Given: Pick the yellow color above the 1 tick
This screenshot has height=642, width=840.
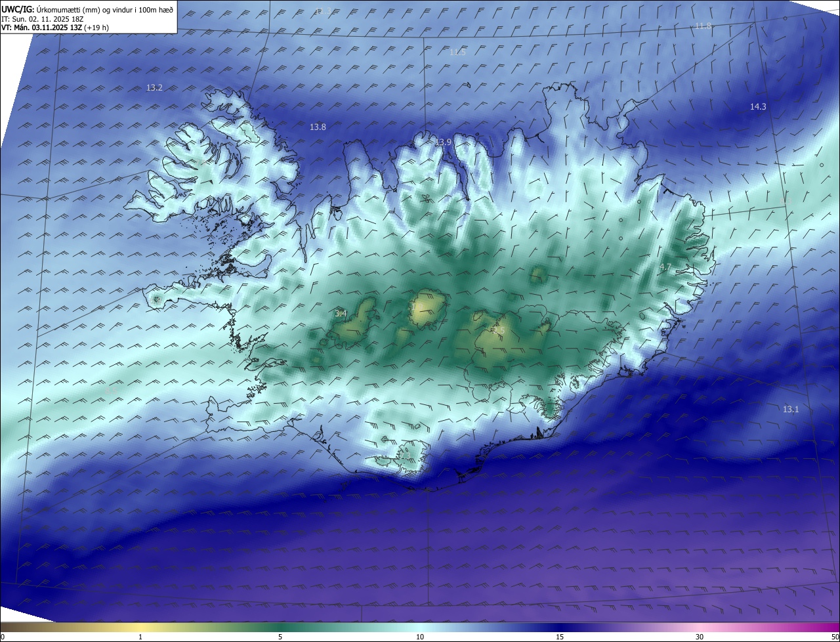Looking at the screenshot, I should click(140, 627).
